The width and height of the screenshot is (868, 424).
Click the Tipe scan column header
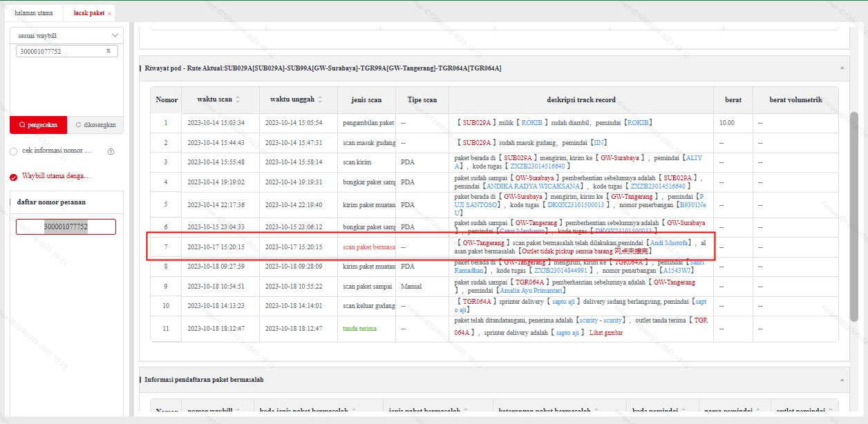422,100
